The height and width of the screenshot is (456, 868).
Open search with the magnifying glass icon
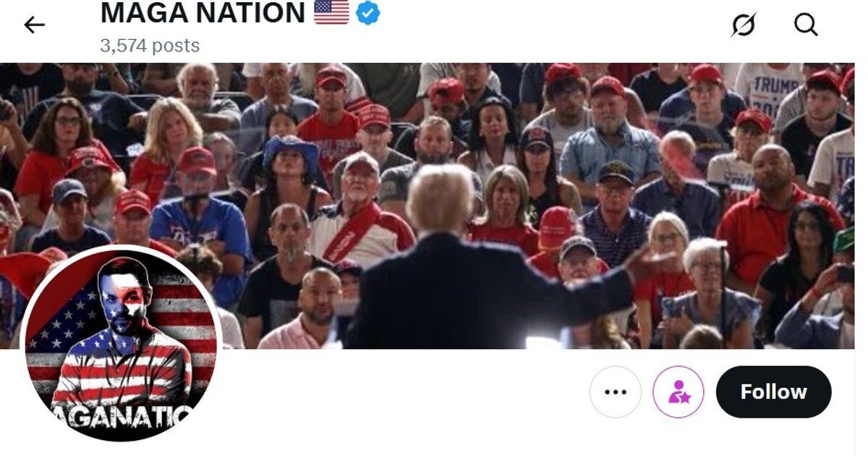[x=805, y=25]
